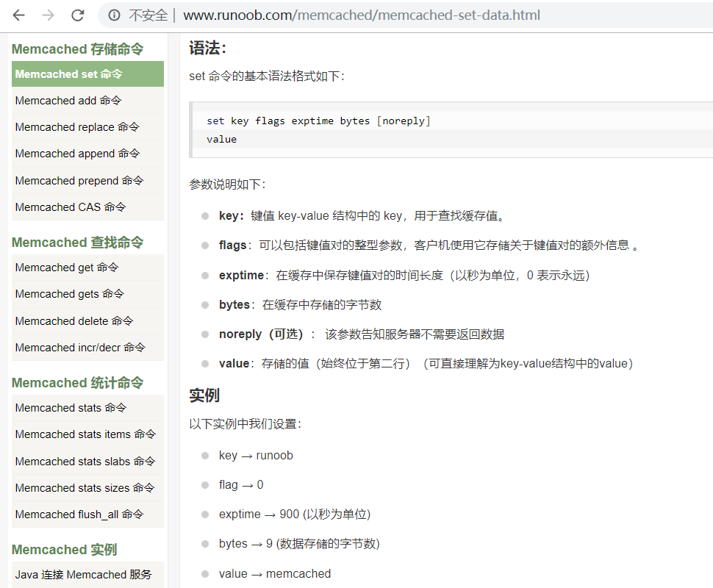
Task: Open Memcached set 命令 sidebar item
Action: pyautogui.click(x=87, y=73)
